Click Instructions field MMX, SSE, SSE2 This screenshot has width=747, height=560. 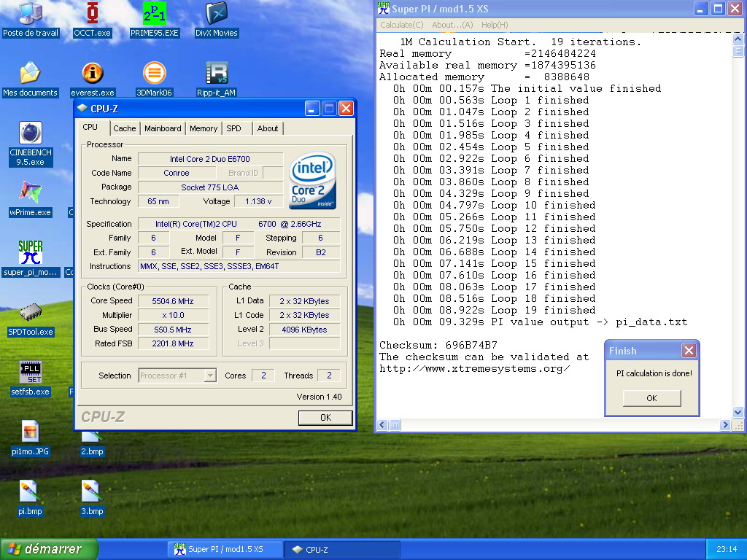[x=239, y=266]
